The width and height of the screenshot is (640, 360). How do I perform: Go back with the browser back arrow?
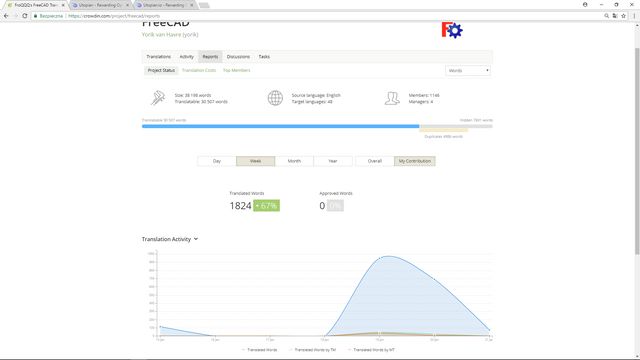pos(6,16)
